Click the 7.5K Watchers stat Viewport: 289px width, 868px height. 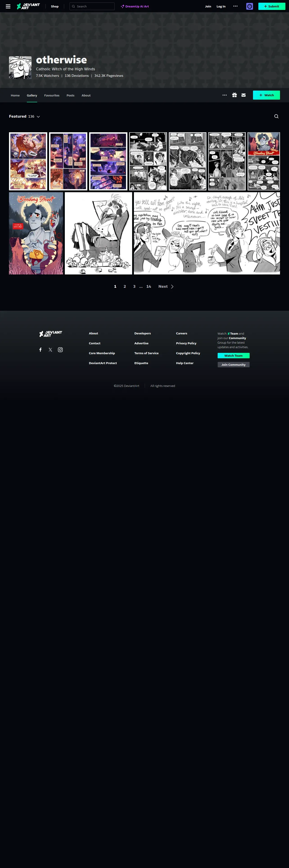[47, 76]
